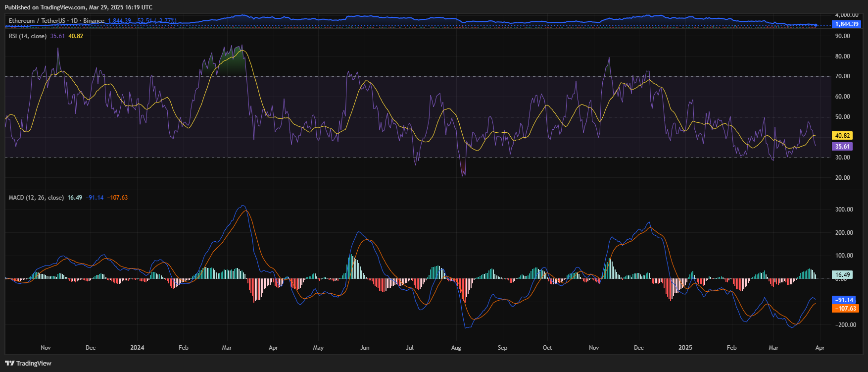Click the Oct label on time axis
The width and height of the screenshot is (868, 372).
pyautogui.click(x=547, y=348)
